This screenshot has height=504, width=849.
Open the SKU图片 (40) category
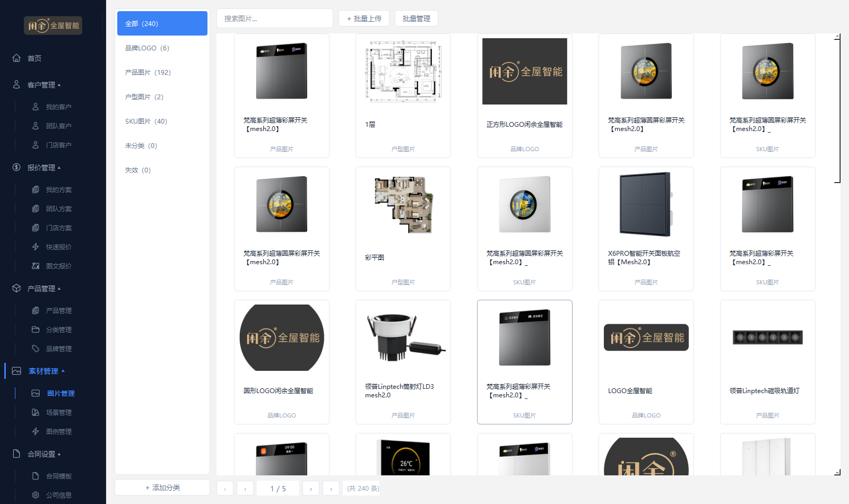point(162,121)
